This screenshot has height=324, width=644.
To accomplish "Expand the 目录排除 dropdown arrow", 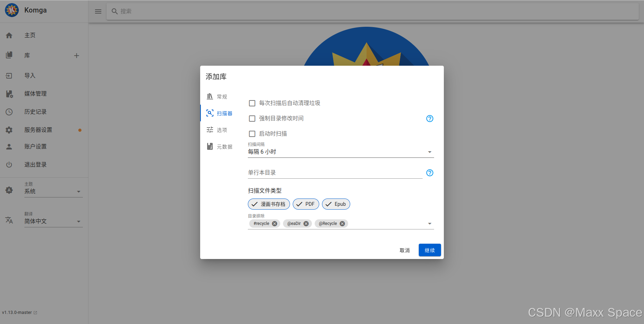I will 430,224.
